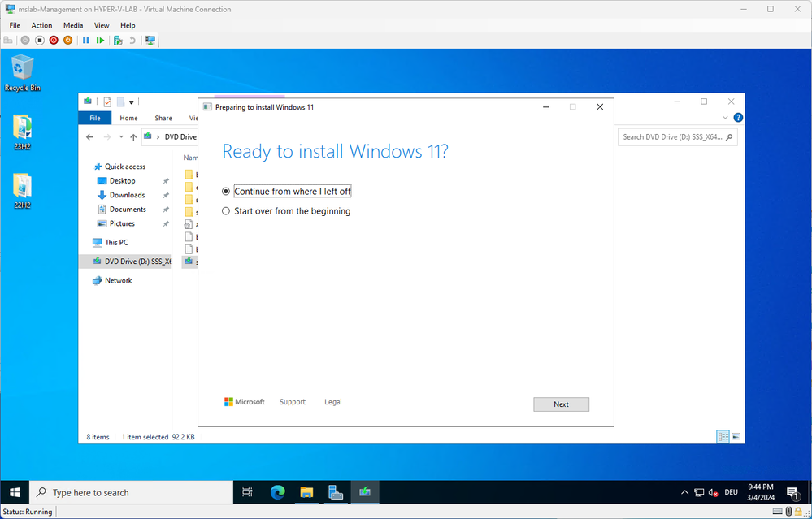Viewport: 812px width, 519px height.
Task: Show hidden tray icons chevron
Action: [x=684, y=493]
